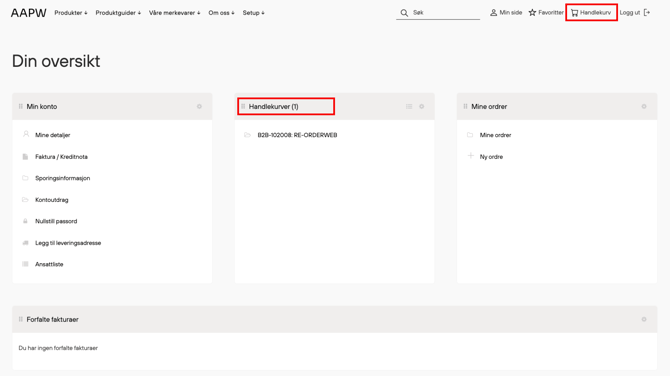Click text Du har ingen forfalte fakturaer
Image resolution: width=670 pixels, height=376 pixels.
coord(58,348)
